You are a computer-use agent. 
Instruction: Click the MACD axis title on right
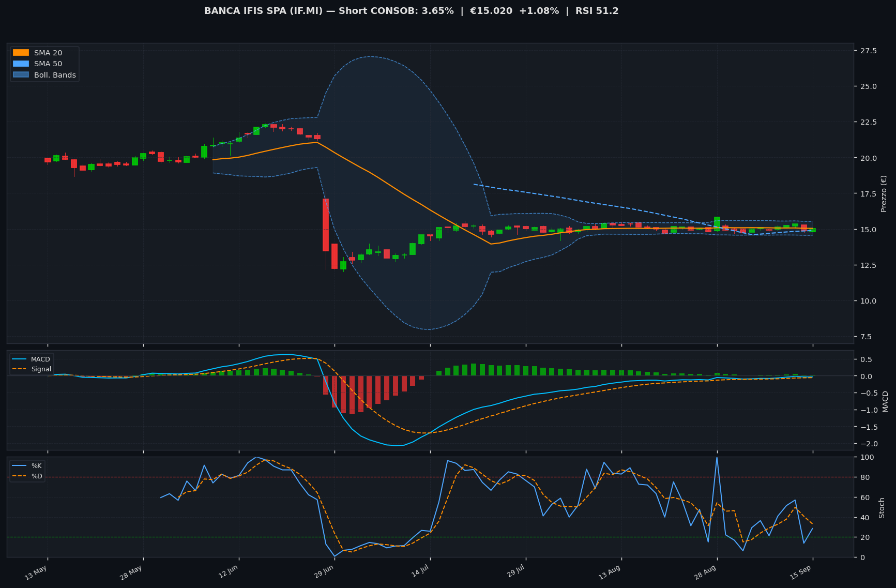(885, 401)
